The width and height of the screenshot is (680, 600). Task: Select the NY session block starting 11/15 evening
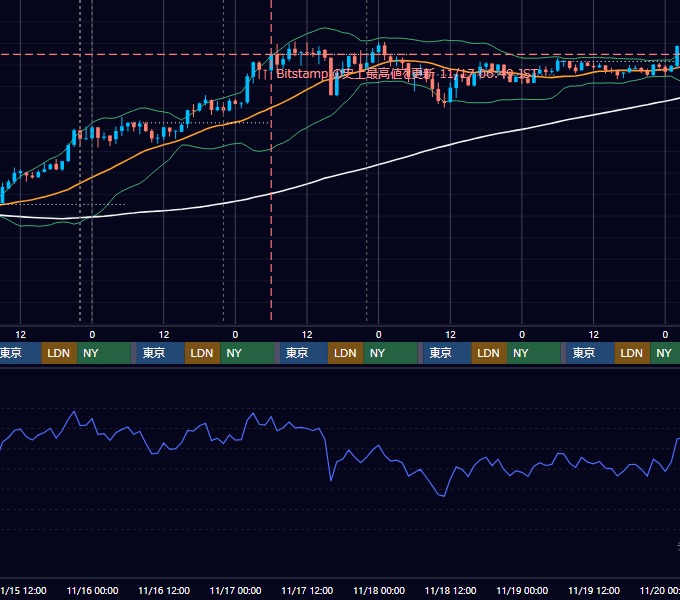(x=104, y=353)
